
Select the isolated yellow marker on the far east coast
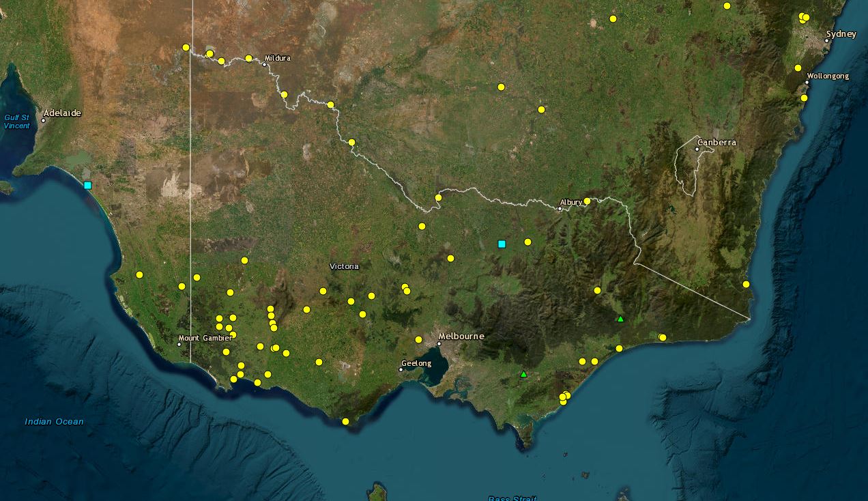pos(746,285)
